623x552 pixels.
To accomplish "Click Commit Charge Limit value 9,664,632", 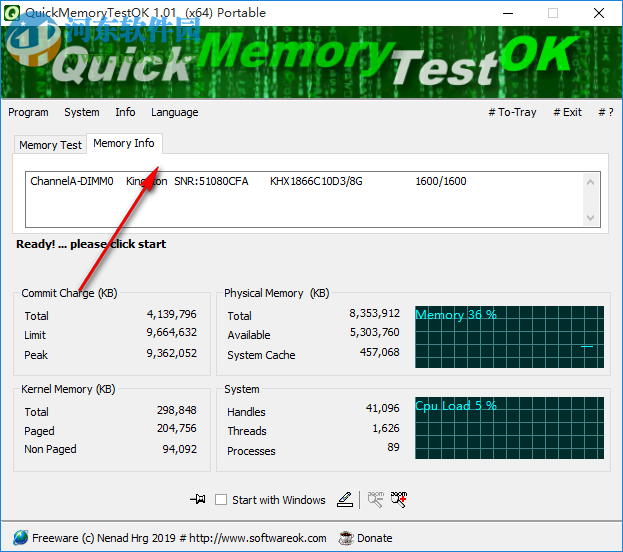I will tap(172, 332).
